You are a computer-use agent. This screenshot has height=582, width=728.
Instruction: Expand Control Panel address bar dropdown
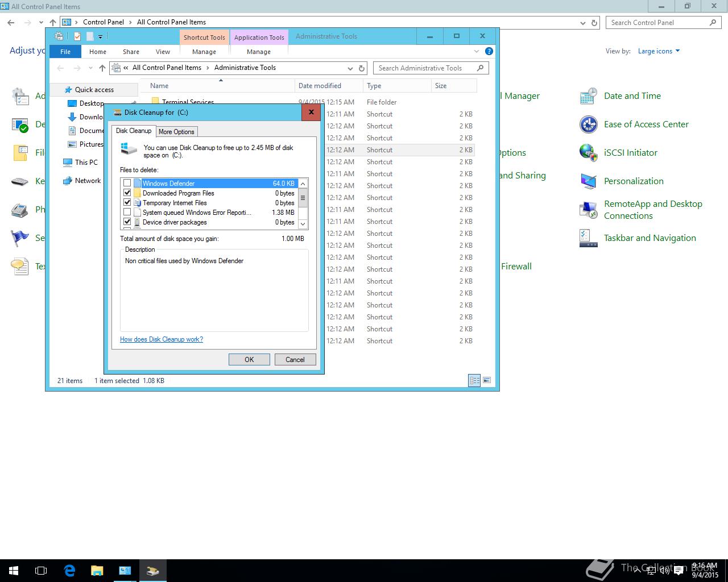(583, 23)
